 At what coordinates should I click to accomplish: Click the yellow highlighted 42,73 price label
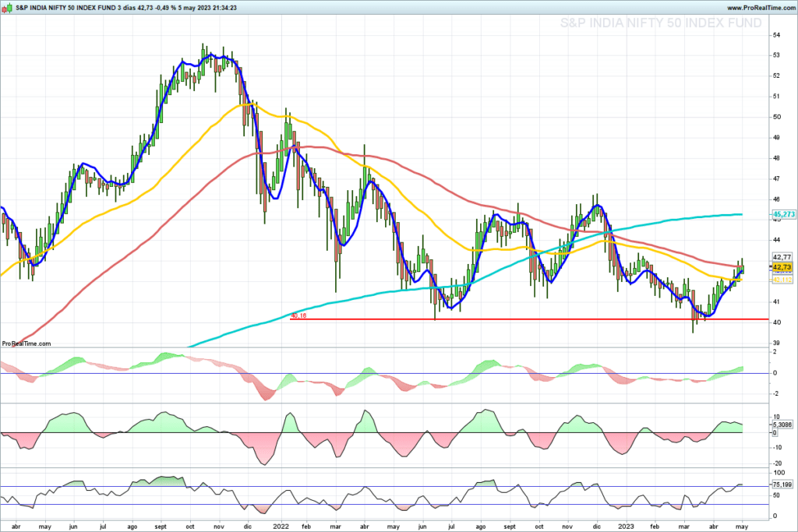pyautogui.click(x=782, y=267)
